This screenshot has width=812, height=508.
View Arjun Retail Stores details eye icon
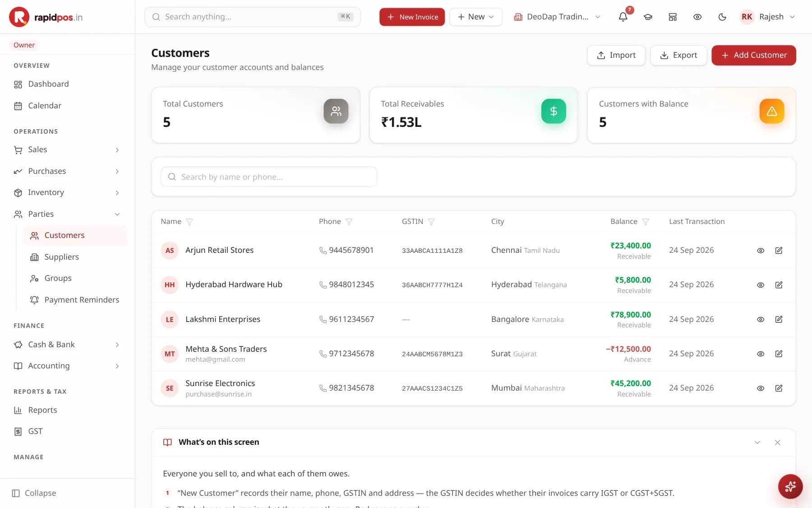[x=761, y=251]
